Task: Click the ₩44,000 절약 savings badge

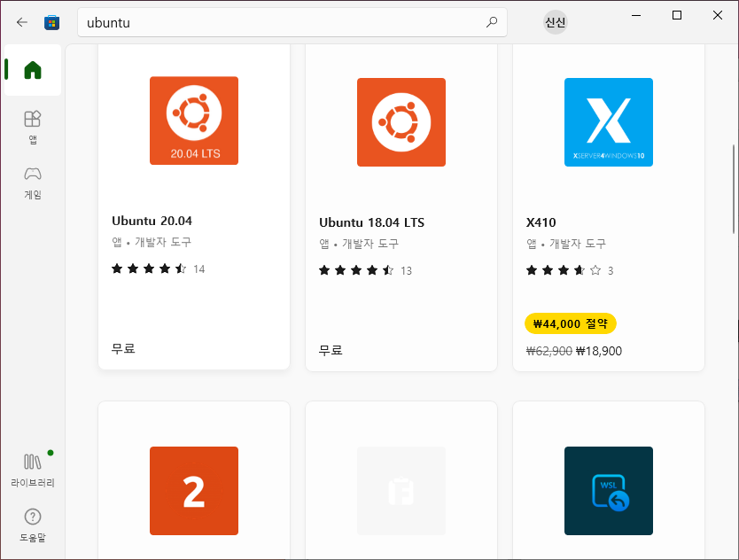Action: (571, 323)
